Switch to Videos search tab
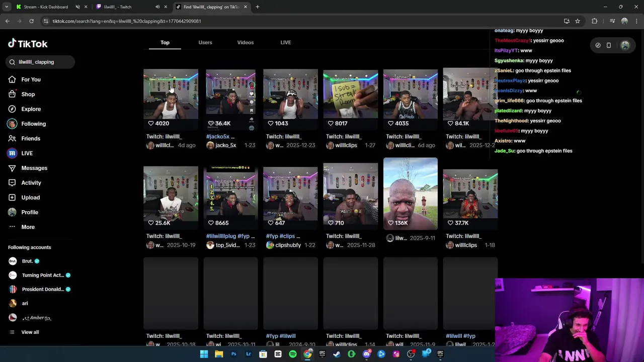The width and height of the screenshot is (644, 362). (246, 42)
